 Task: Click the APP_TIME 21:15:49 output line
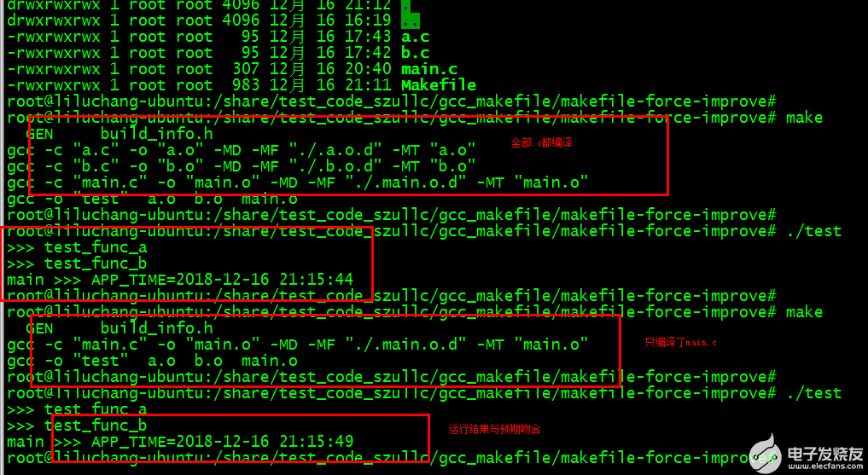pos(180,441)
